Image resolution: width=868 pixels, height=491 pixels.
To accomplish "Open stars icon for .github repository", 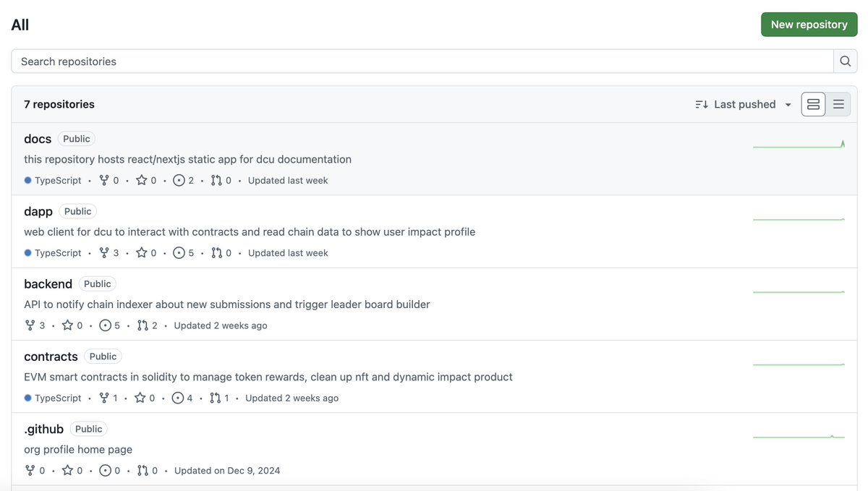I will pos(68,471).
